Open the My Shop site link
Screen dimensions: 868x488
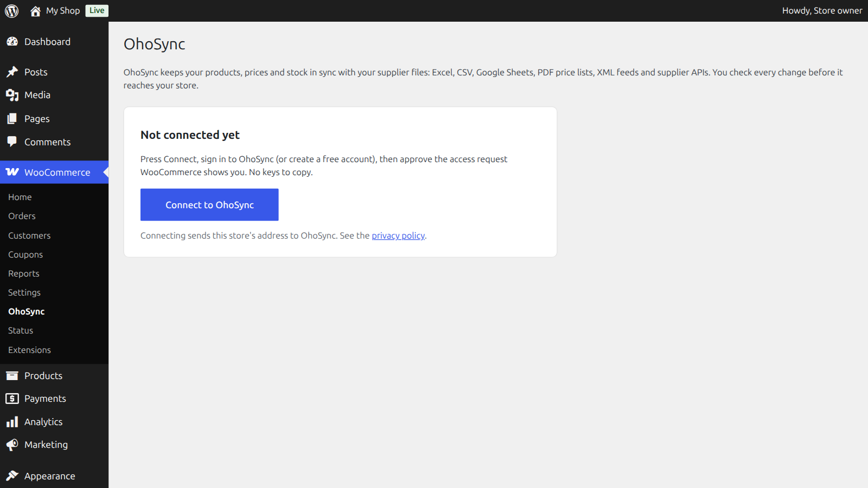coord(63,11)
